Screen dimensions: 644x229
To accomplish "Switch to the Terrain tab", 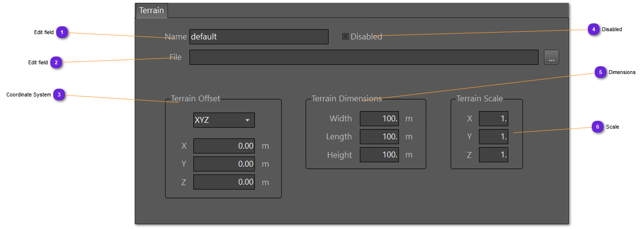I will (x=151, y=10).
